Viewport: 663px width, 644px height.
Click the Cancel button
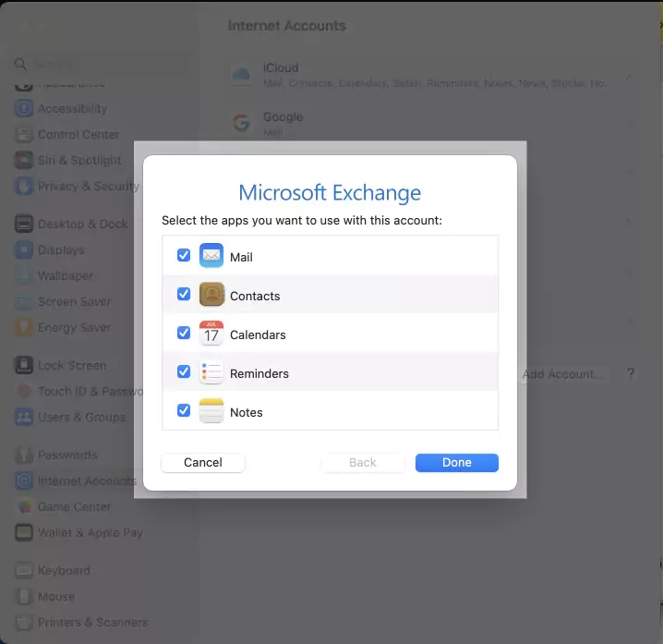click(x=203, y=463)
